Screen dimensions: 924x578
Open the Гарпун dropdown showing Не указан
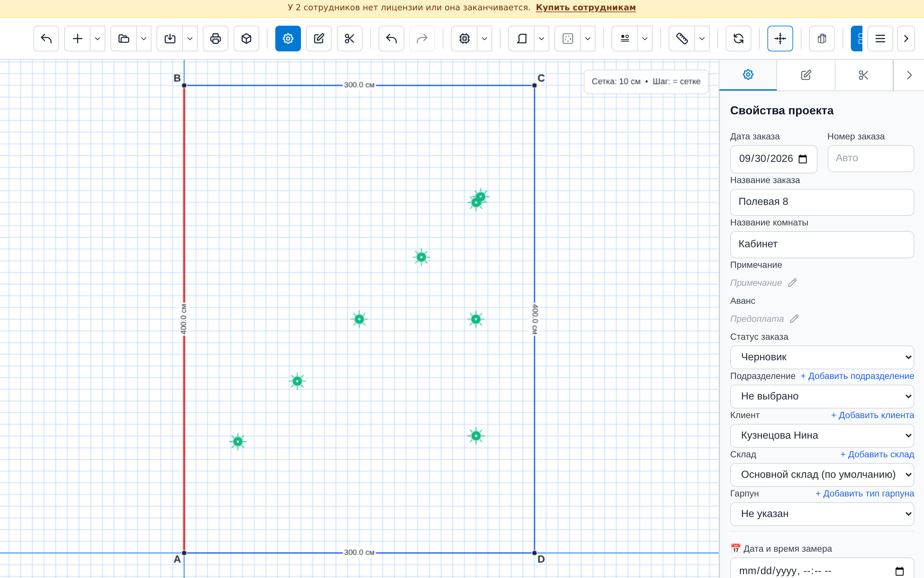822,514
